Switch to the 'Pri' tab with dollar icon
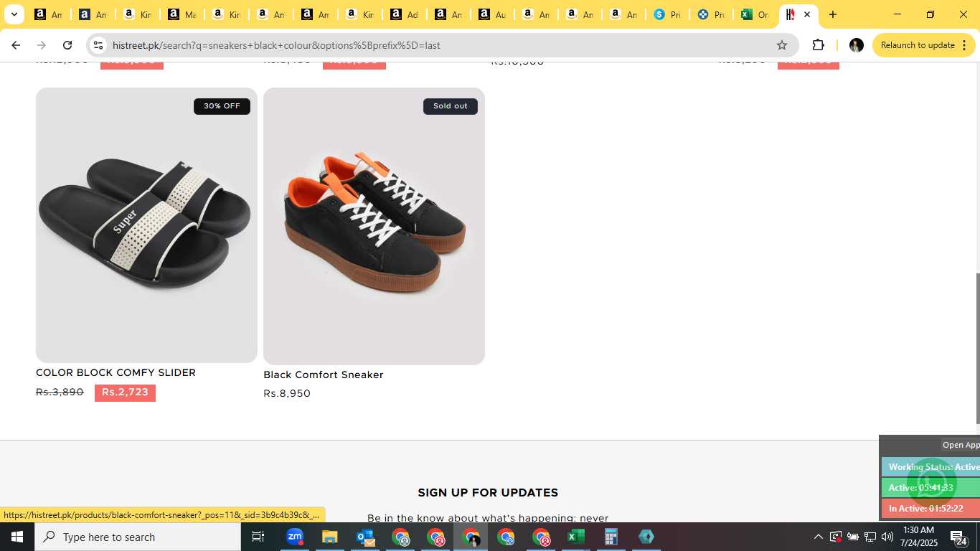Image resolution: width=980 pixels, height=551 pixels. pyautogui.click(x=667, y=14)
